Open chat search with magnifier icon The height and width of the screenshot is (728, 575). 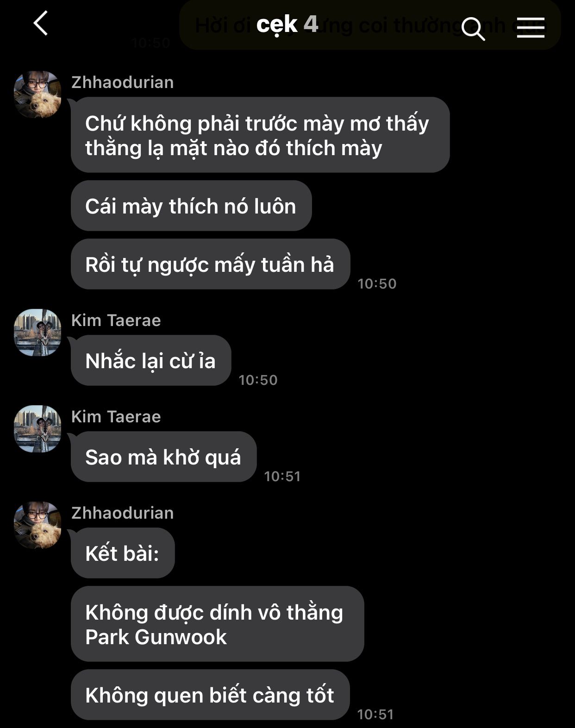pos(473,29)
